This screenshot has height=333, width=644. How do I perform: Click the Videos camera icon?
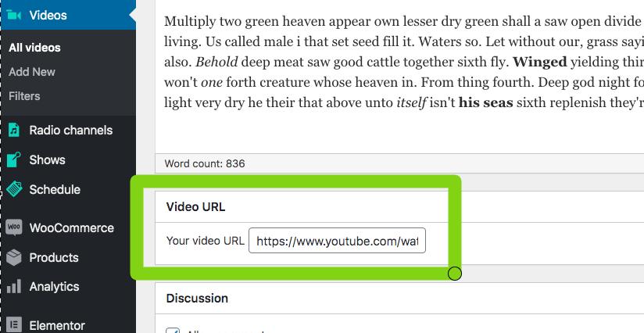(x=13, y=15)
